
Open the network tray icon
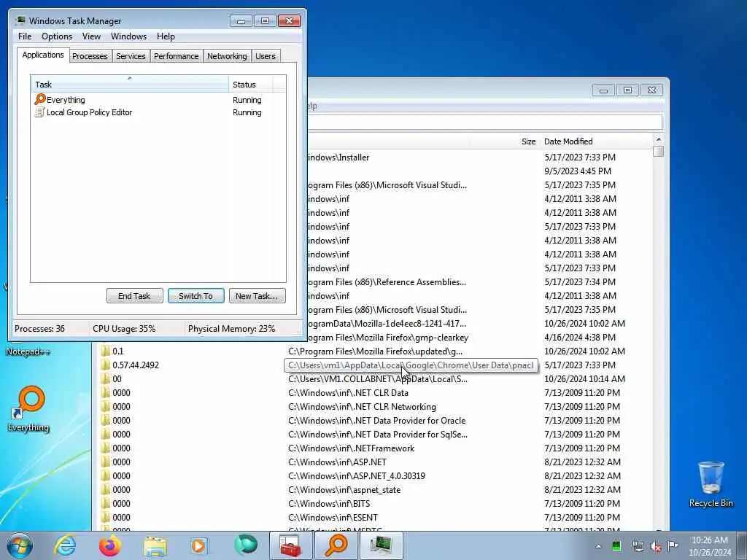[x=638, y=546]
